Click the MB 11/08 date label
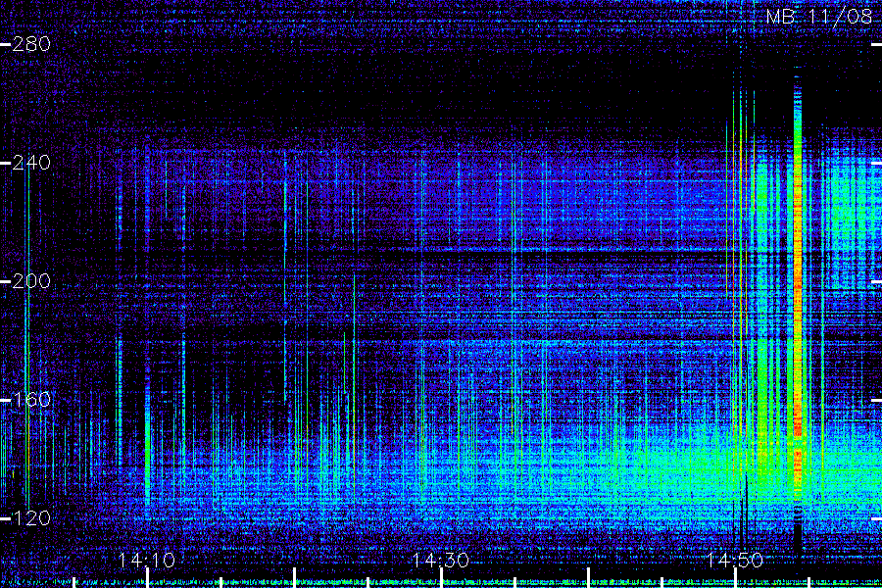This screenshot has height=588, width=882. pos(818,17)
